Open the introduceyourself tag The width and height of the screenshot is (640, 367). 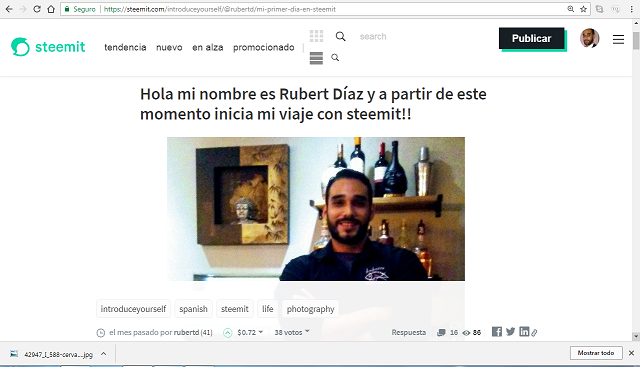tap(133, 309)
